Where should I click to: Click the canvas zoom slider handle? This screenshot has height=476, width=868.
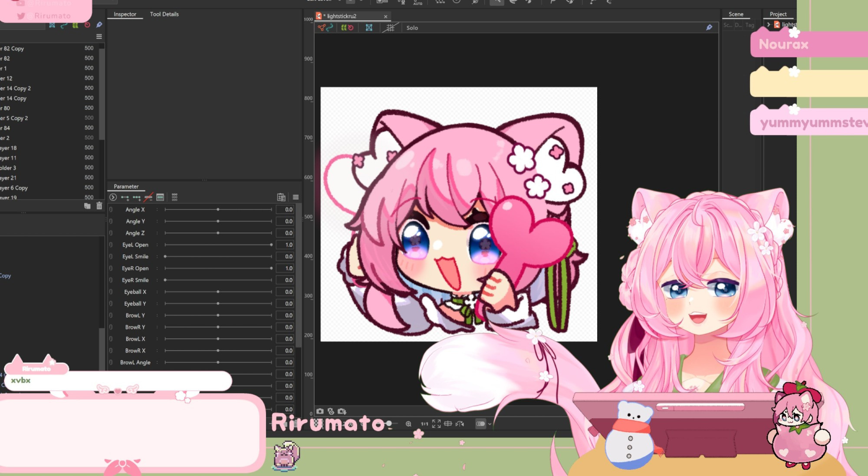coord(389,423)
